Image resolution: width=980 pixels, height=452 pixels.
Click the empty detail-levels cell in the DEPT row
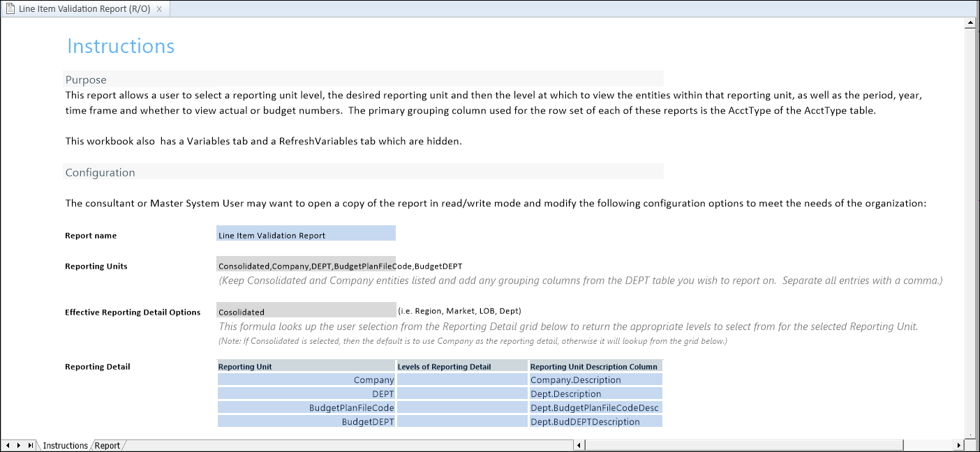(x=463, y=394)
